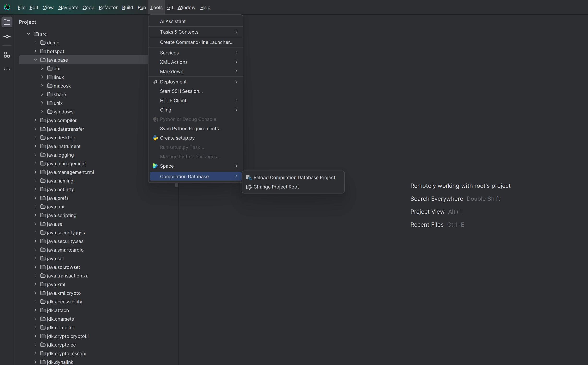Screen dimensions: 588x365
Task: Collapse the java.base folder
Action: pyautogui.click(x=36, y=60)
